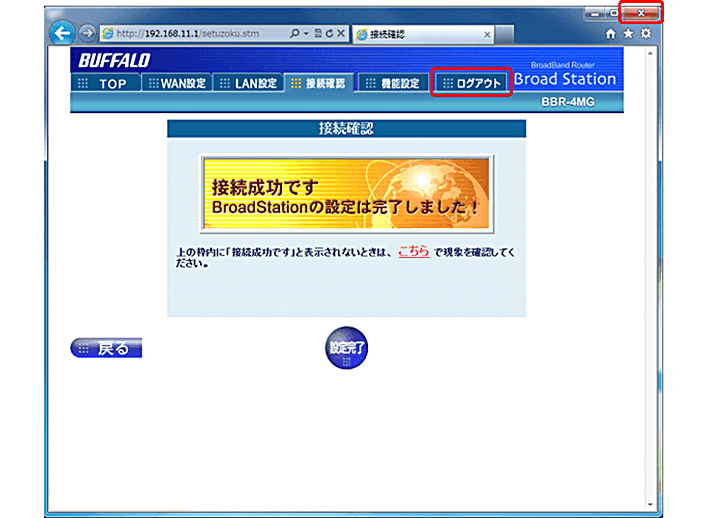The image size is (710, 518).
Task: Open favorites with the star icon
Action: tap(629, 33)
